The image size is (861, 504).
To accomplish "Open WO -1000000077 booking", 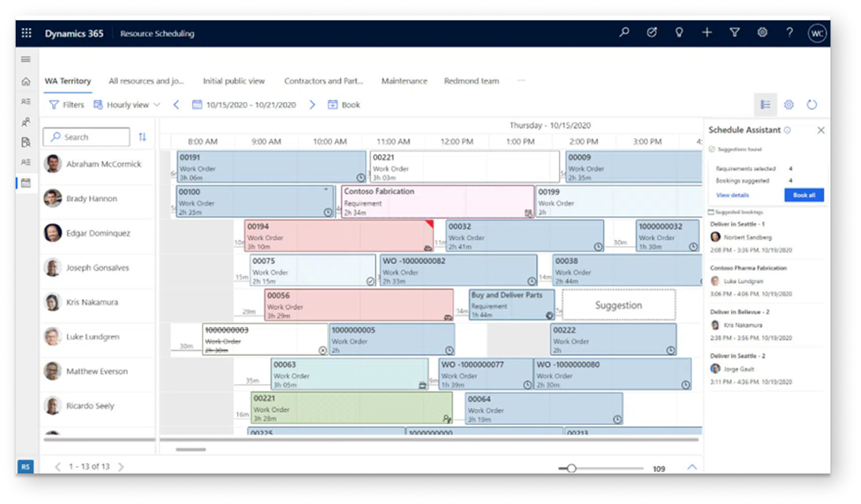I will pyautogui.click(x=486, y=374).
